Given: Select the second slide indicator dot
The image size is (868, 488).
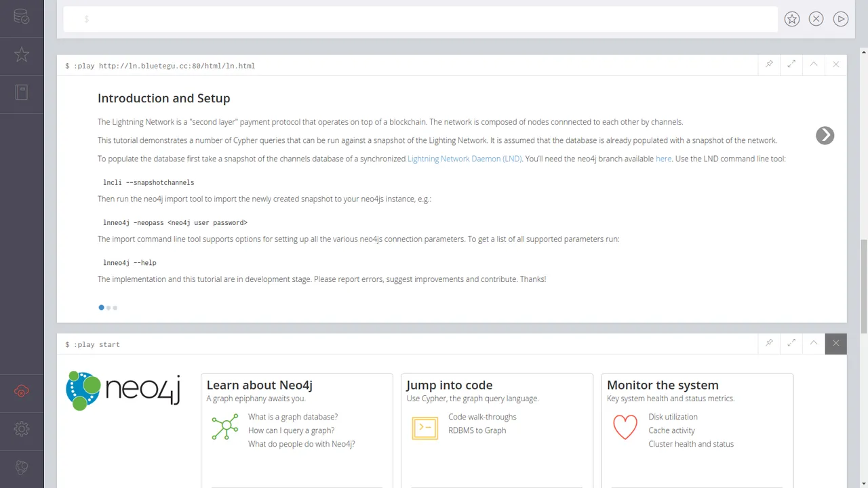Looking at the screenshot, I should pyautogui.click(x=108, y=308).
